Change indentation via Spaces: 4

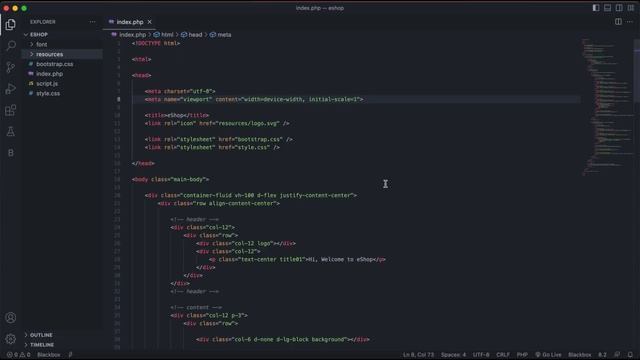click(453, 355)
